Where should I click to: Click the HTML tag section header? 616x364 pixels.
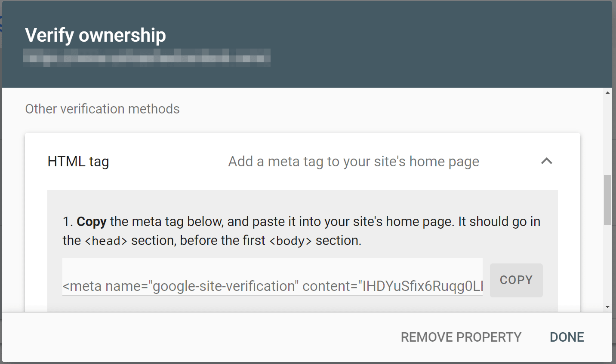[78, 161]
